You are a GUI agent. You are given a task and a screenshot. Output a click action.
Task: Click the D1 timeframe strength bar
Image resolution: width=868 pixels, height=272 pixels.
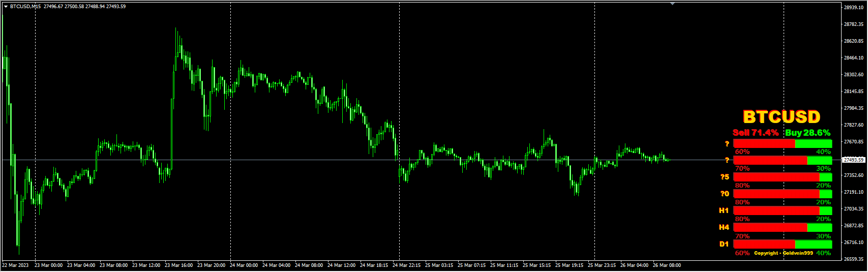coord(783,244)
